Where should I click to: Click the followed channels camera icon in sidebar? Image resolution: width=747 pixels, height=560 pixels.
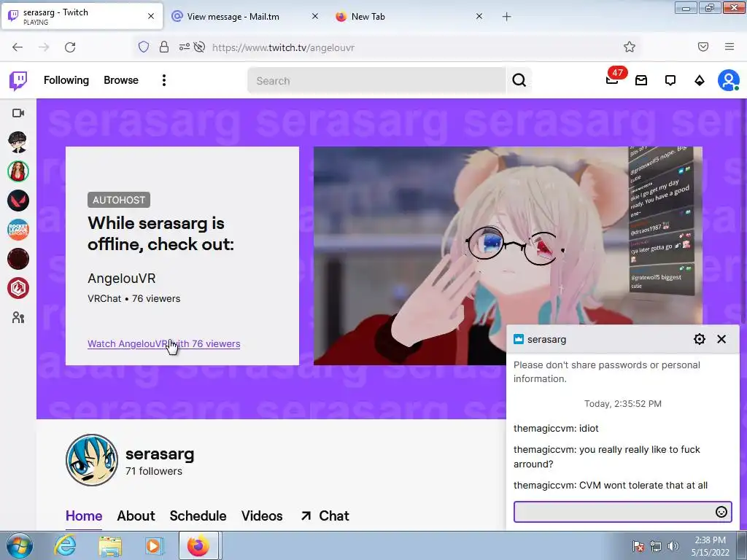(18, 113)
